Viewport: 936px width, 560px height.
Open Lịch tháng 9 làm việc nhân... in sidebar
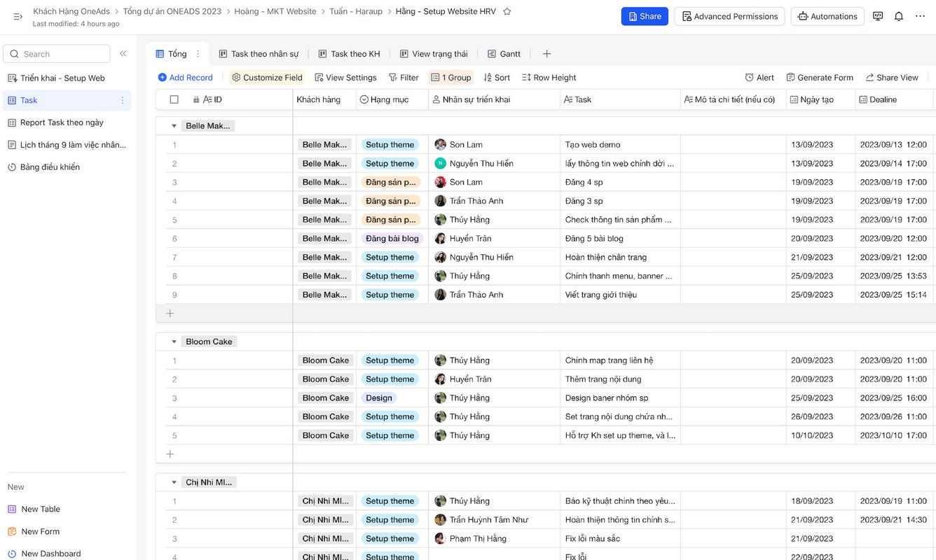click(67, 145)
